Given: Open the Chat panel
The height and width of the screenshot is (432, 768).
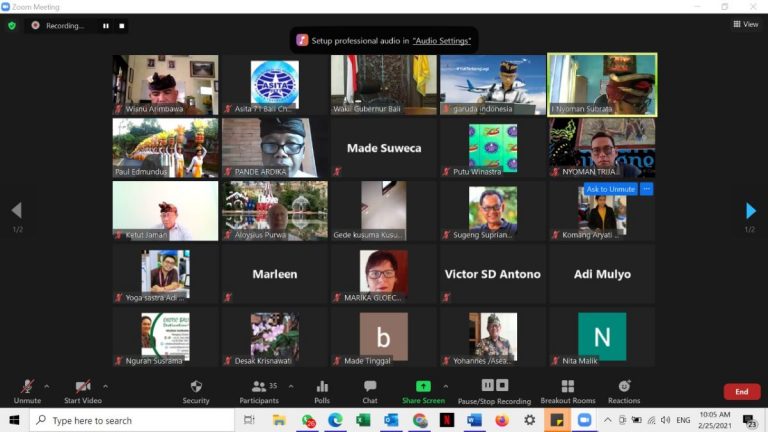Looking at the screenshot, I should pyautogui.click(x=370, y=391).
